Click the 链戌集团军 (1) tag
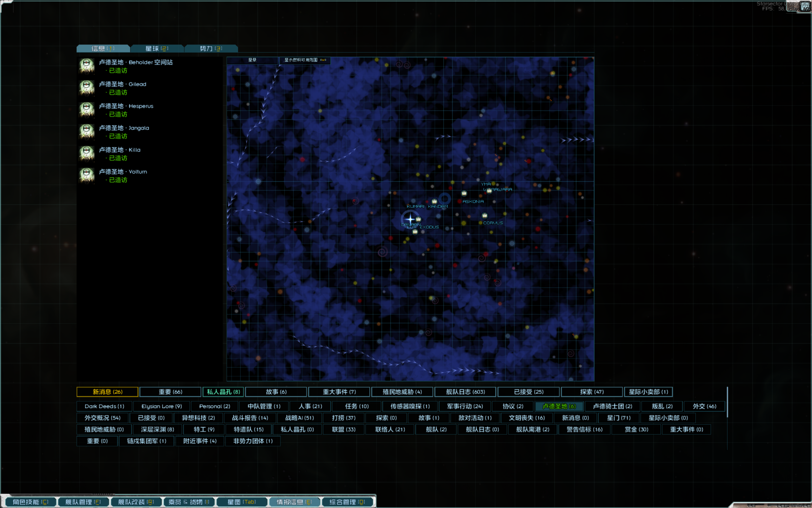Viewport: 812px width, 508px height. (146, 441)
